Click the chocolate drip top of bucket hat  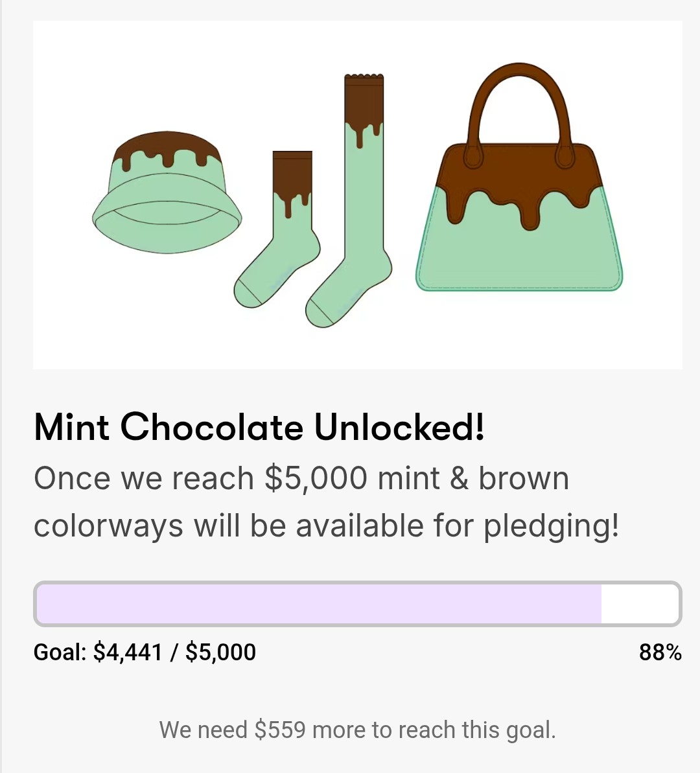click(167, 146)
